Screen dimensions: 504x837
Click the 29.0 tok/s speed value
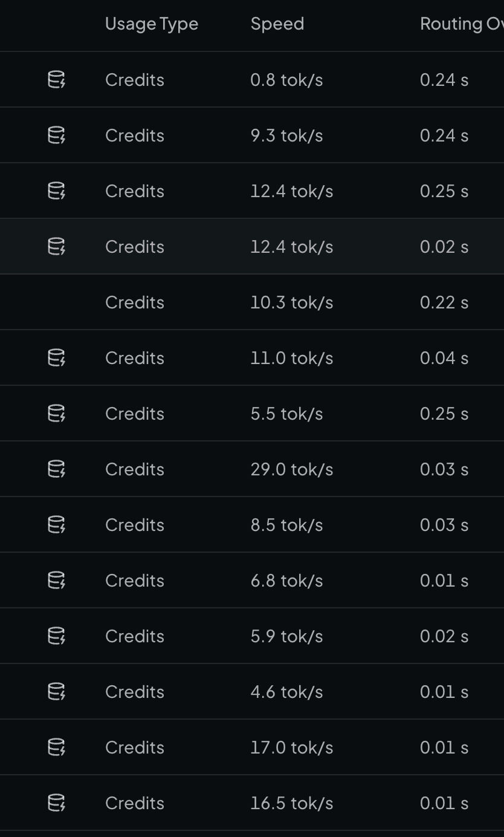[x=292, y=469]
